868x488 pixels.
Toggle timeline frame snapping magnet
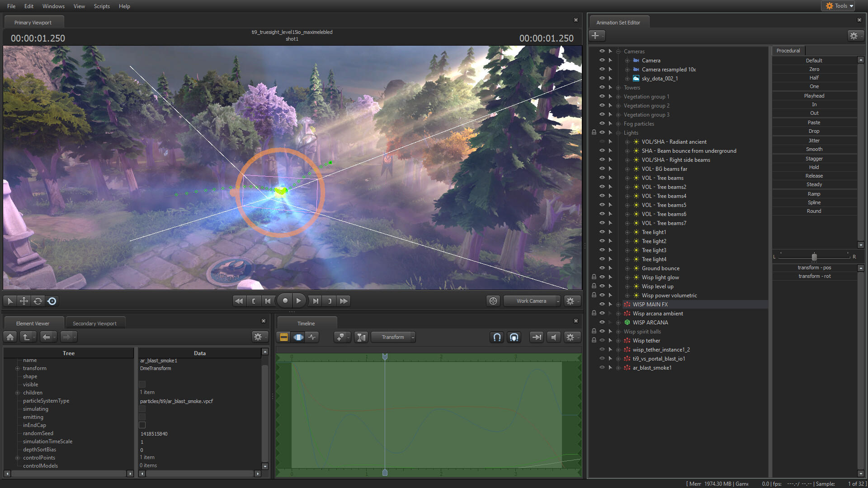pos(514,337)
